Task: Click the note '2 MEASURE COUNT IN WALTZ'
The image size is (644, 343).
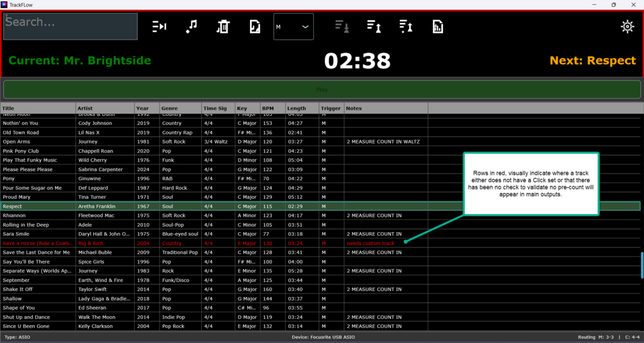Action: pyautogui.click(x=383, y=142)
